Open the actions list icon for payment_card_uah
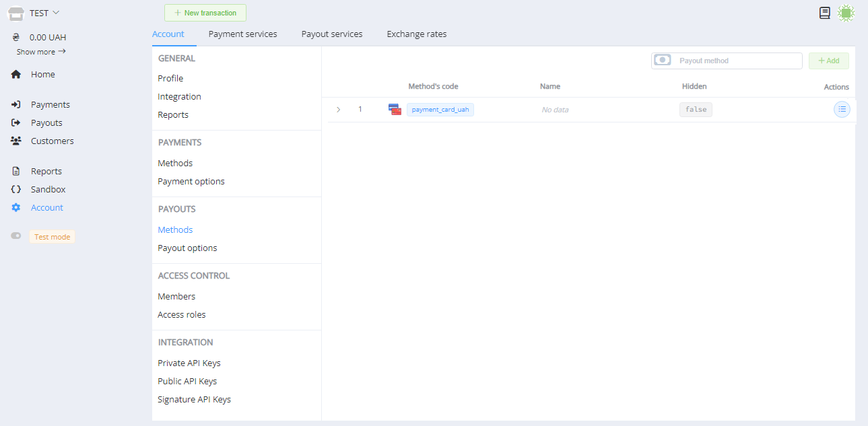Screen dimensions: 868x426 coord(842,109)
